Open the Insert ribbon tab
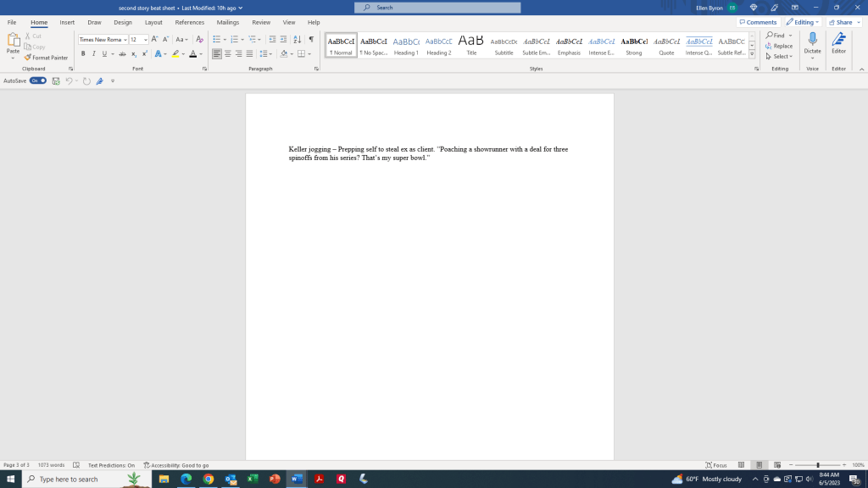 click(67, 22)
